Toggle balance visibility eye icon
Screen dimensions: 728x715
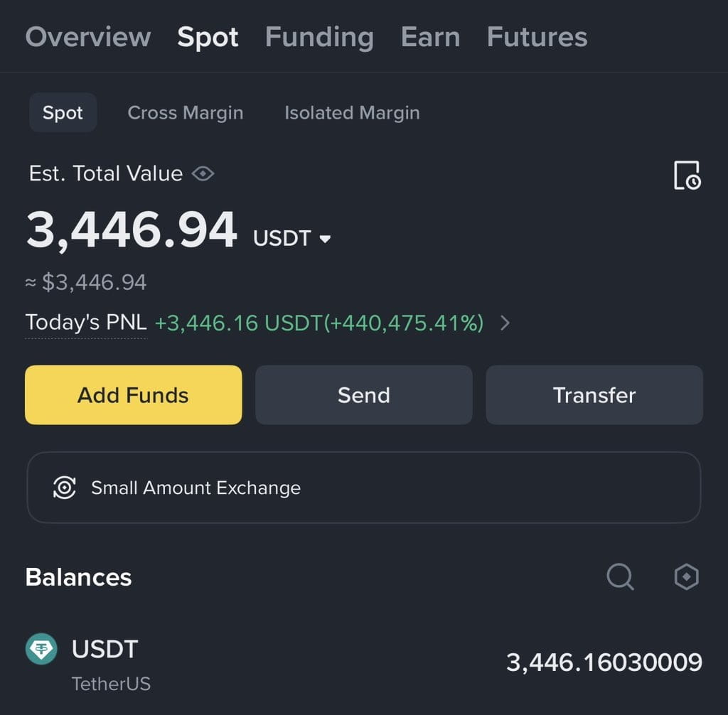pyautogui.click(x=203, y=174)
